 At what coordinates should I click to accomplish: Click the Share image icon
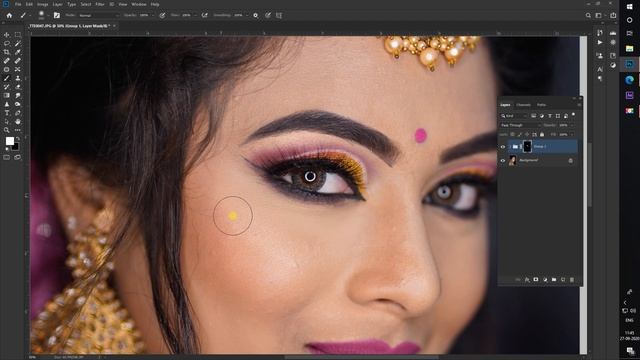pos(613,16)
